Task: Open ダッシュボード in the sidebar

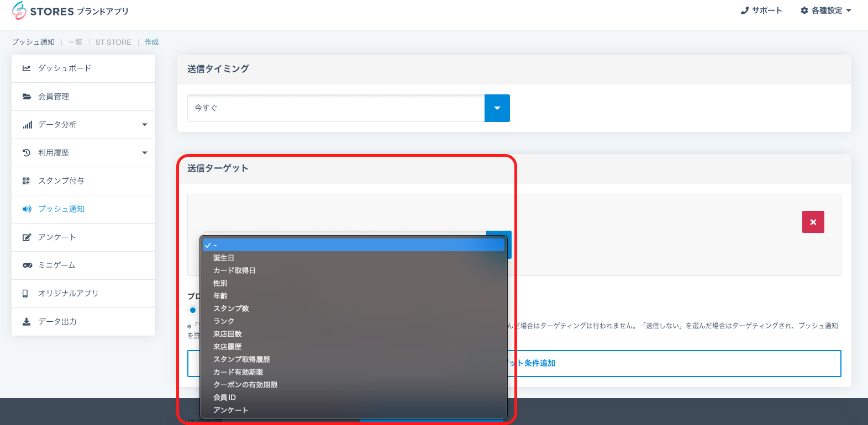Action: [83, 68]
